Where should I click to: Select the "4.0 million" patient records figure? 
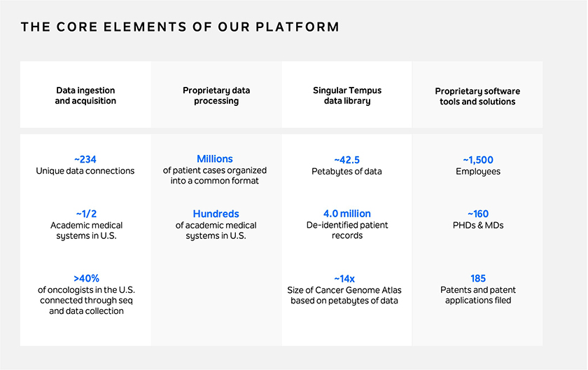point(347,214)
